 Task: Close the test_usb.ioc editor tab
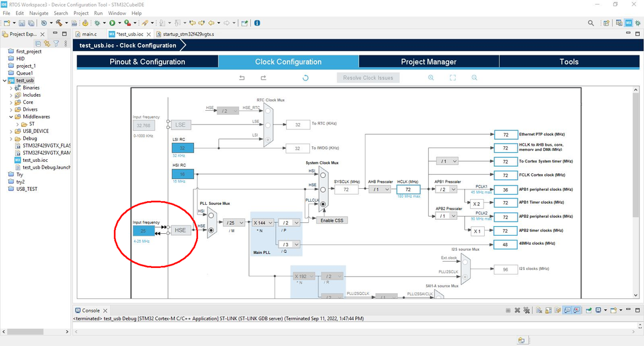tap(149, 34)
